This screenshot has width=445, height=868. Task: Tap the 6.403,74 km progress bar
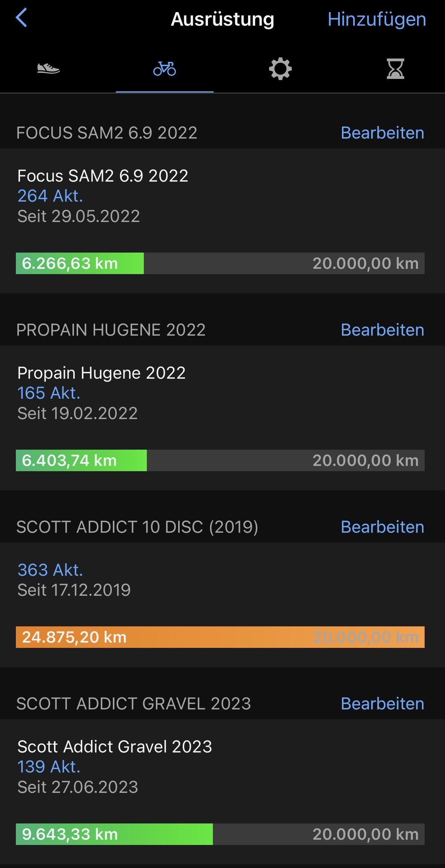pyautogui.click(x=220, y=460)
